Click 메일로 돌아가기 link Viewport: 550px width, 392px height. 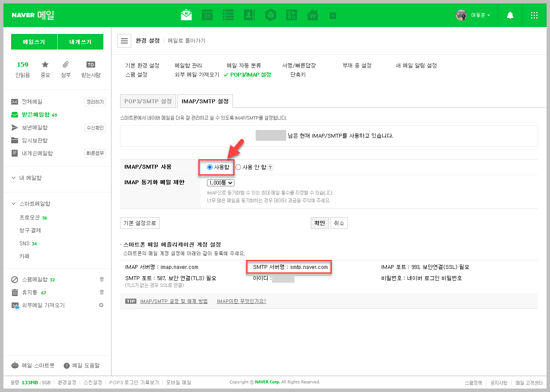[187, 41]
